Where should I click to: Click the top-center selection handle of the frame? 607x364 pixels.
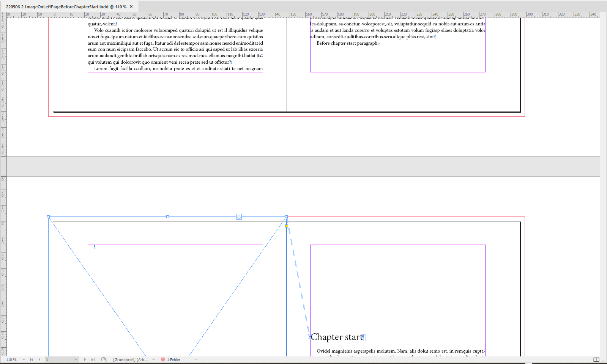click(x=167, y=217)
